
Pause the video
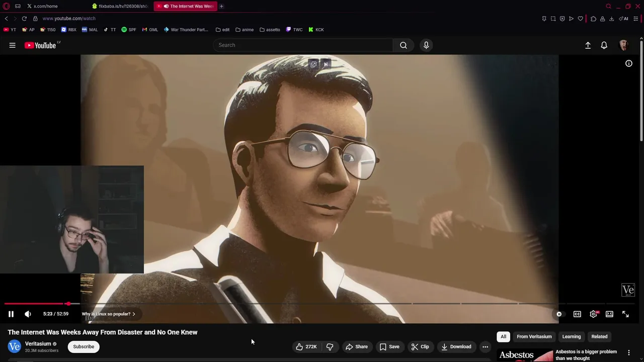(x=11, y=314)
